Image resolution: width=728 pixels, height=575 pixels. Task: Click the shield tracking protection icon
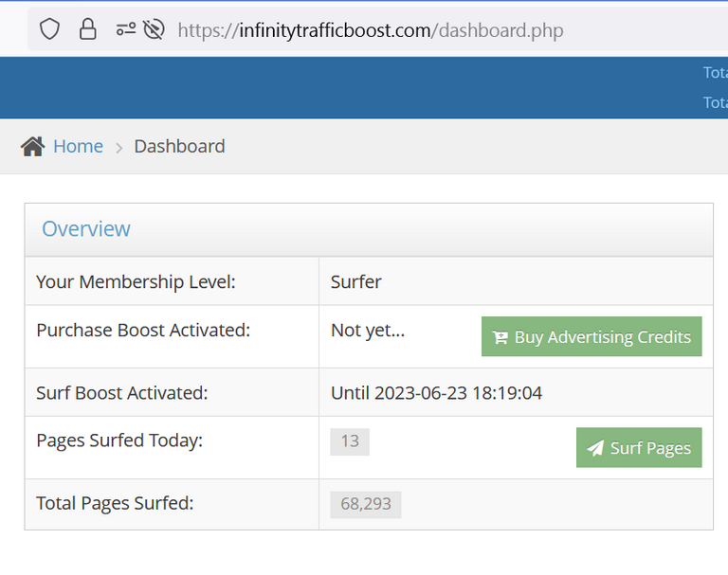pos(49,29)
